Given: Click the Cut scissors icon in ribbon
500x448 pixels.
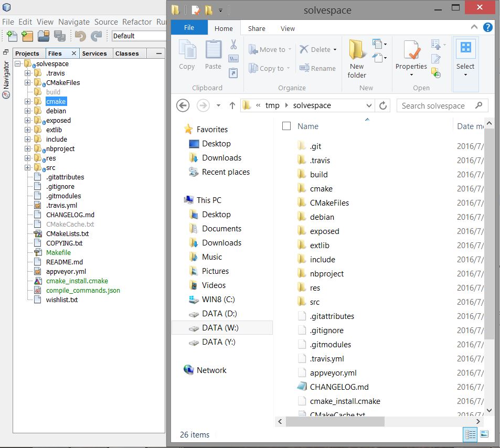Looking at the screenshot, I should [234, 45].
